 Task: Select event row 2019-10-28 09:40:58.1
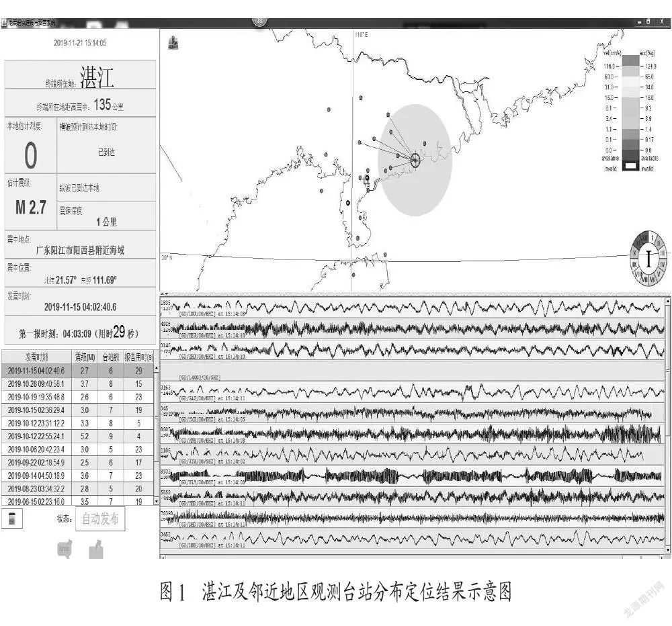77,384
